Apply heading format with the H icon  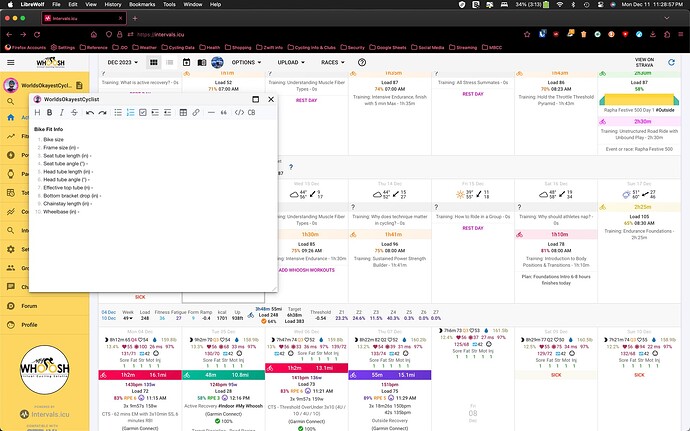pos(37,113)
